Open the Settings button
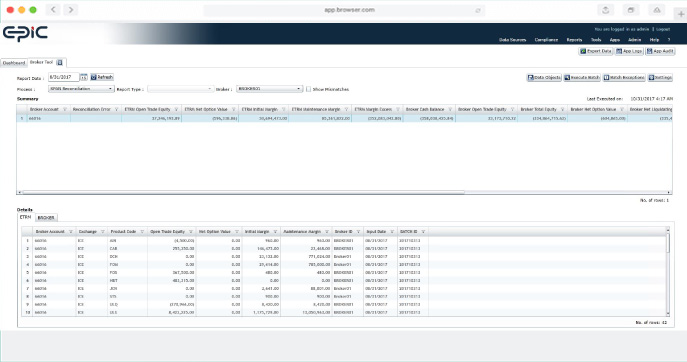 click(660, 78)
